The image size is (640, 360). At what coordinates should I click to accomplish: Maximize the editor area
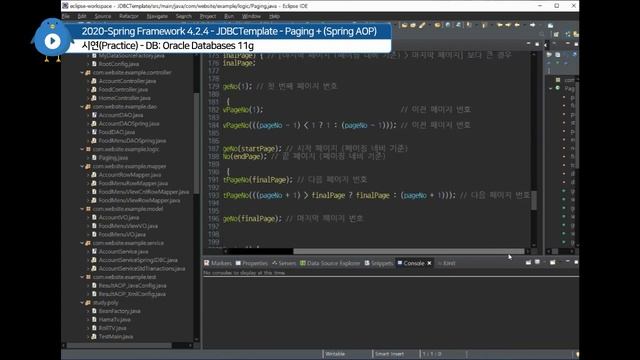[537, 44]
